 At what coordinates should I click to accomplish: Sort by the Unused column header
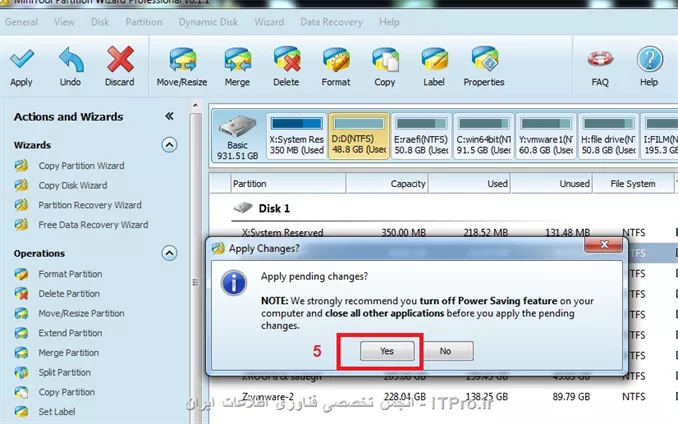552,184
